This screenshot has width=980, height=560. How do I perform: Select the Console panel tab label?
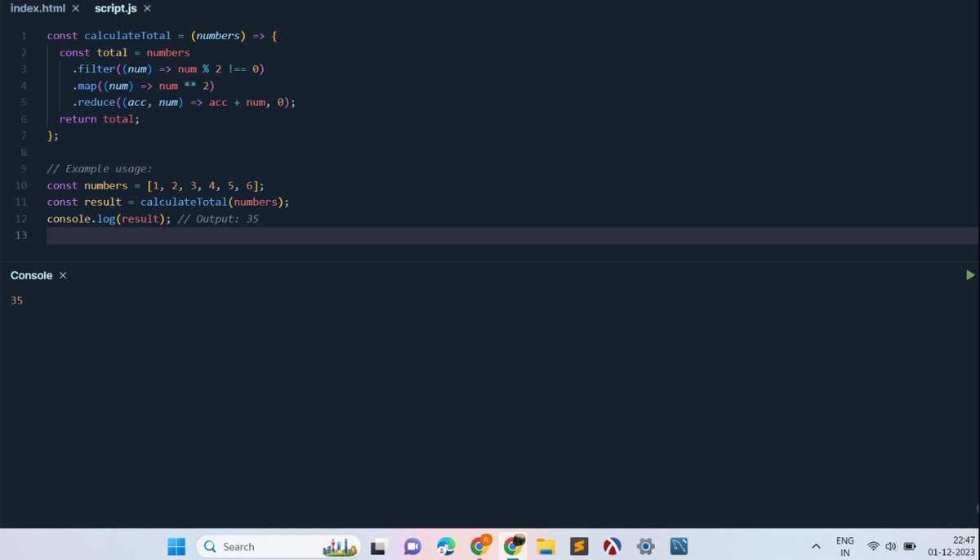[32, 276]
